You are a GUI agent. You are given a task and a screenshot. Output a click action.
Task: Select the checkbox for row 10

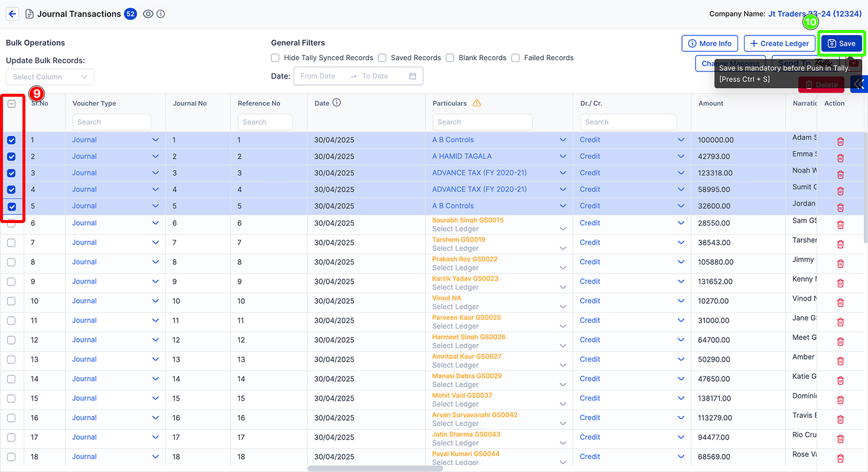[11, 301]
